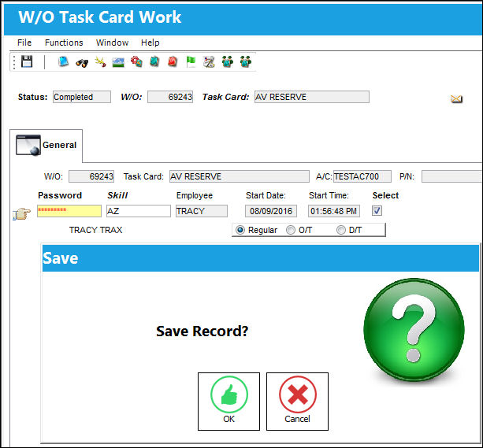Click the green flag toolbar icon
This screenshot has width=483, height=448.
[x=191, y=61]
